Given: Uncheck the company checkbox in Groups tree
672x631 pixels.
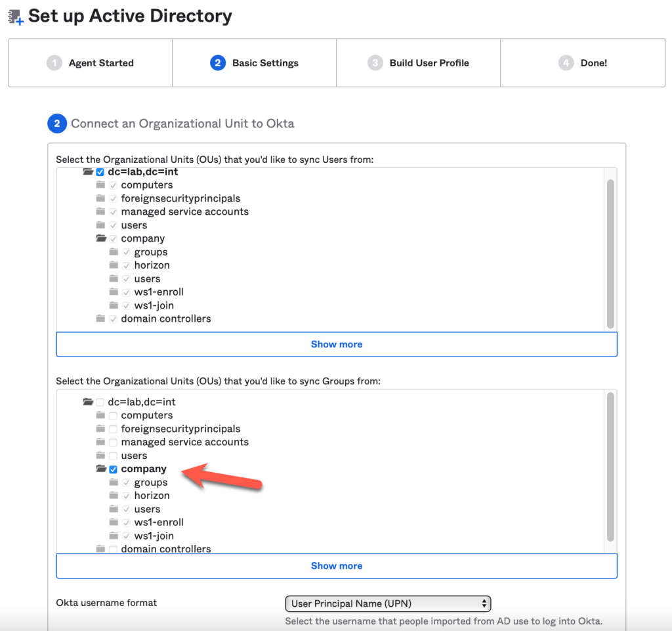Looking at the screenshot, I should [x=114, y=469].
